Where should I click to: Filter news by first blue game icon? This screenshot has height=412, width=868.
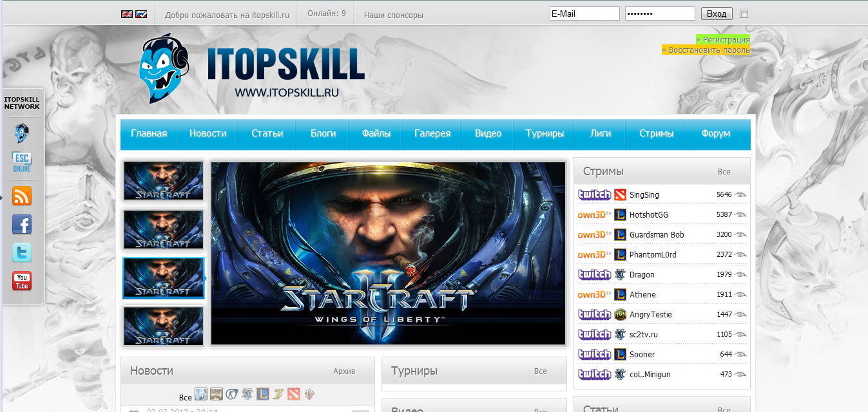pyautogui.click(x=201, y=394)
